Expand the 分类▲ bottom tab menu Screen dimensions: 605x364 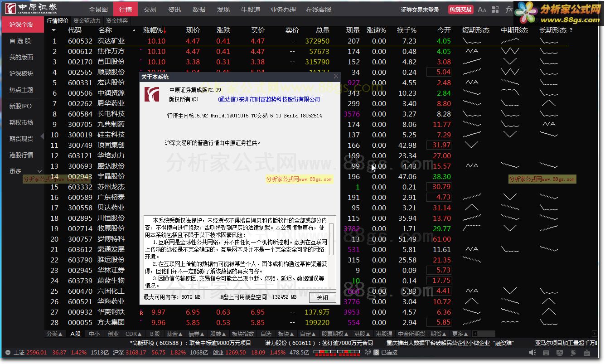click(x=55, y=334)
